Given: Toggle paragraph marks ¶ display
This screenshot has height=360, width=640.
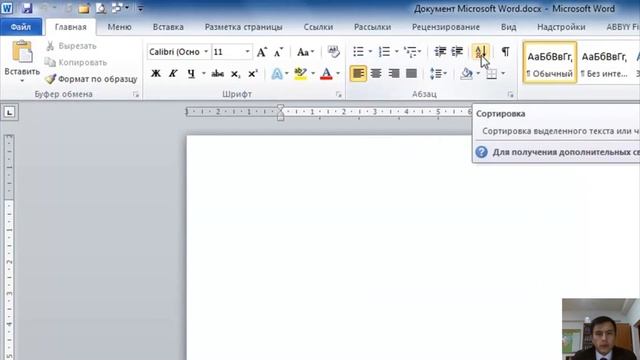Looking at the screenshot, I should point(505,51).
